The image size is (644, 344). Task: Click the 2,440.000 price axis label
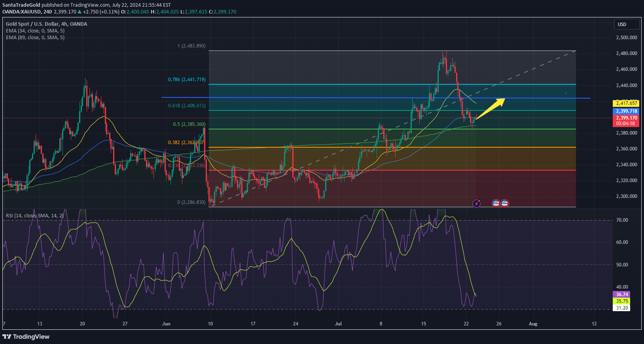[x=627, y=86]
